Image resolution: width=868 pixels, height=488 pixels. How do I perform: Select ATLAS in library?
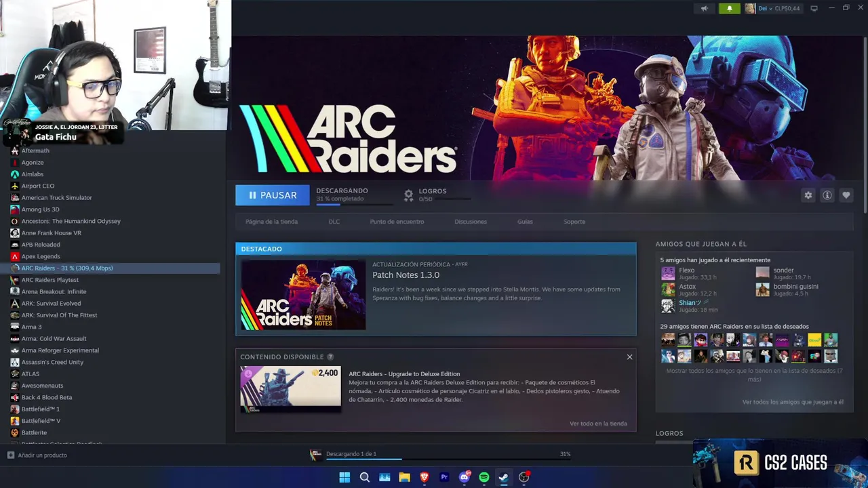click(x=30, y=374)
